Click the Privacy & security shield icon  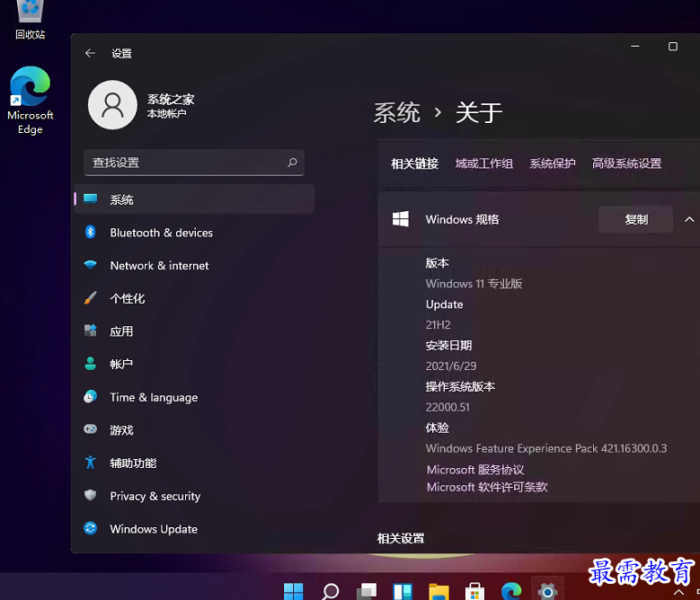(90, 495)
